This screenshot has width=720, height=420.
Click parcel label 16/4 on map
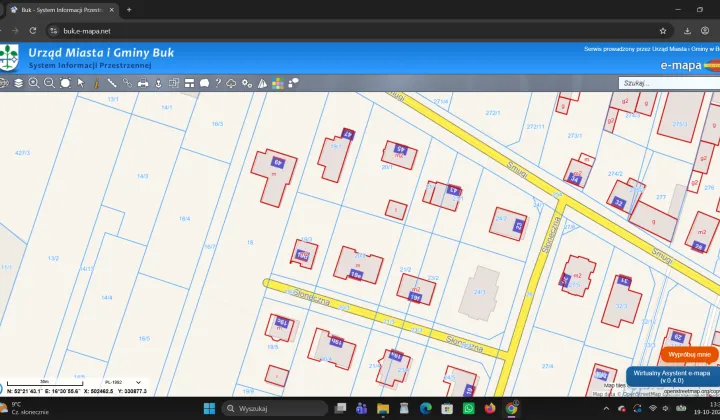tap(185, 218)
